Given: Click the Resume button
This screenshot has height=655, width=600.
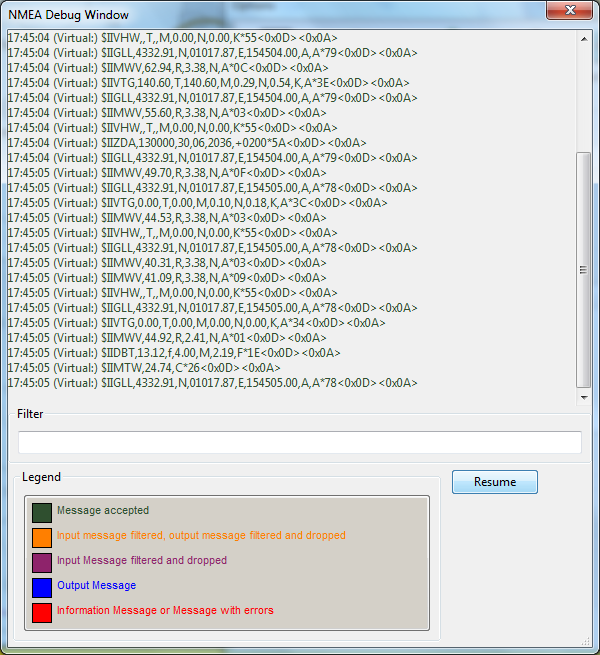Looking at the screenshot, I should click(x=494, y=482).
